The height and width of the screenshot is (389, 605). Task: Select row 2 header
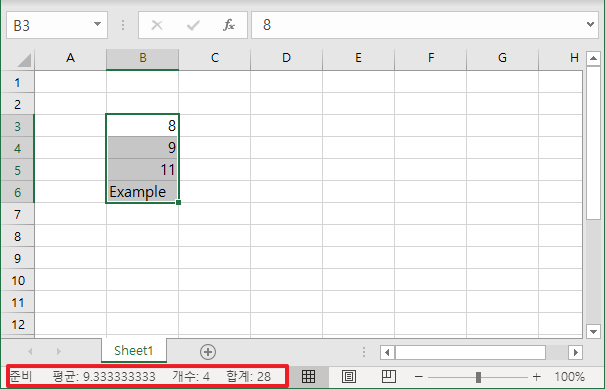(17, 104)
